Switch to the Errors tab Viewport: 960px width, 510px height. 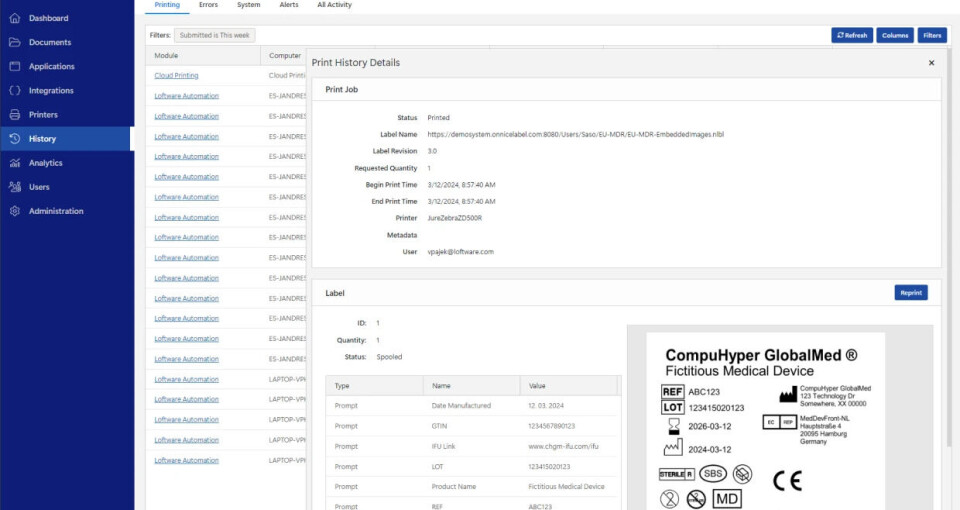coord(208,5)
